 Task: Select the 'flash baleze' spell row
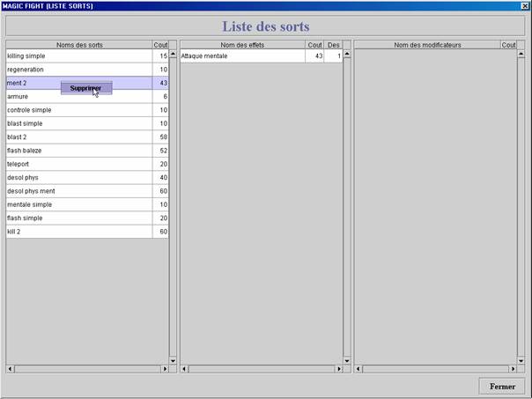pyautogui.click(x=87, y=151)
